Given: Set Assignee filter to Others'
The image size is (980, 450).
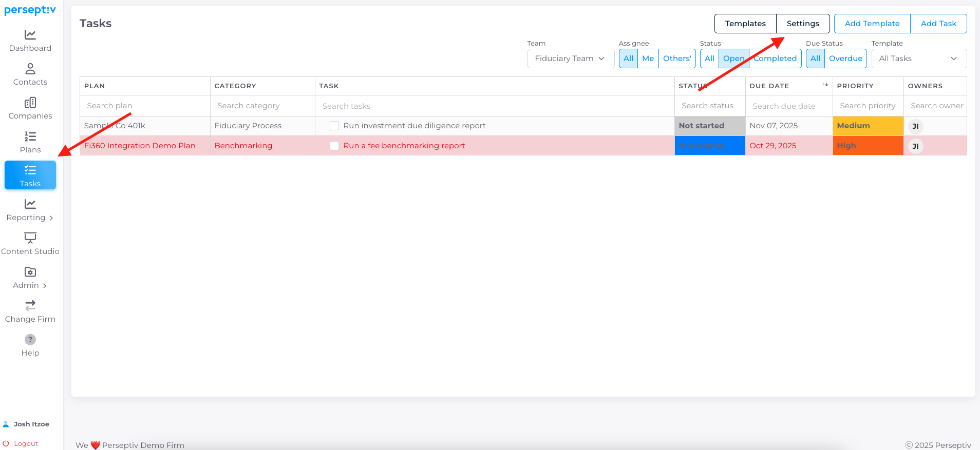Looking at the screenshot, I should (x=677, y=58).
